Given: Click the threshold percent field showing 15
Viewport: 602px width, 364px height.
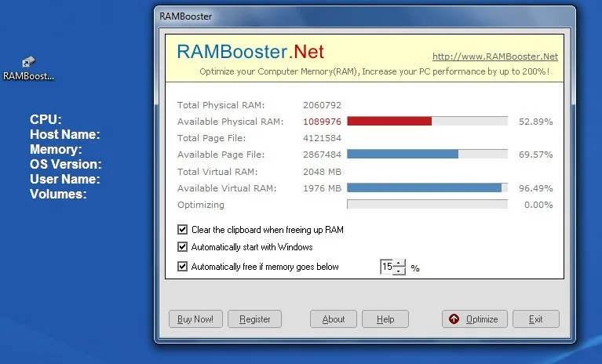Looking at the screenshot, I should point(387,267).
